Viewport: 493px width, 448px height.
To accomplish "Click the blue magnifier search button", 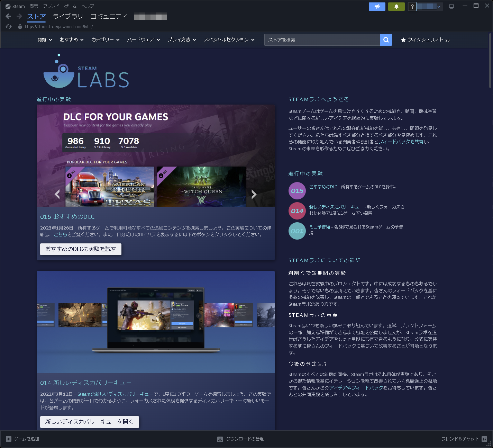I will (x=386, y=40).
